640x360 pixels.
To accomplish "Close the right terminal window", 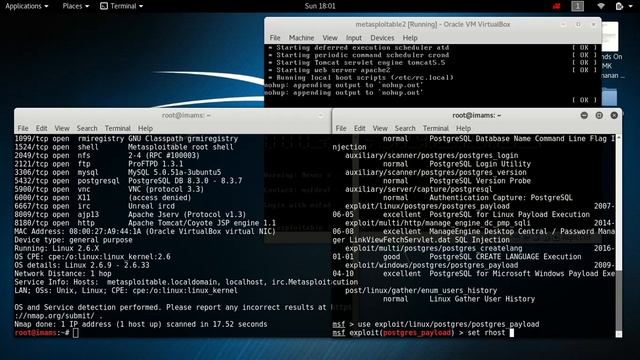I will [614, 116].
